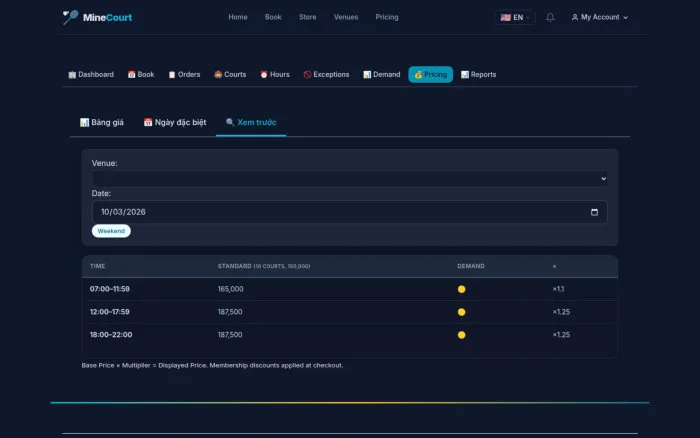Click the MineCourt brand name
700x438 pixels.
(107, 17)
